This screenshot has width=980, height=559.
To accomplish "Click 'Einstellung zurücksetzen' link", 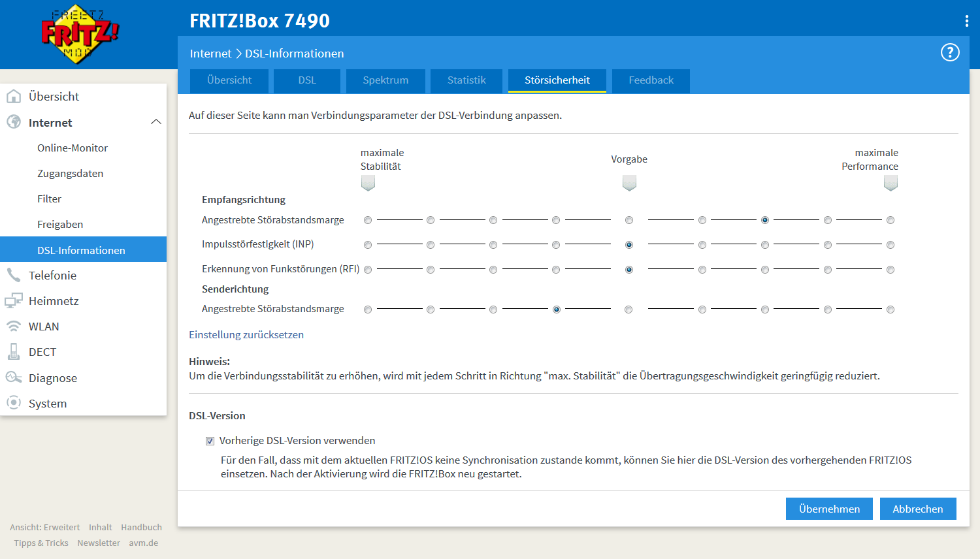I will [246, 334].
